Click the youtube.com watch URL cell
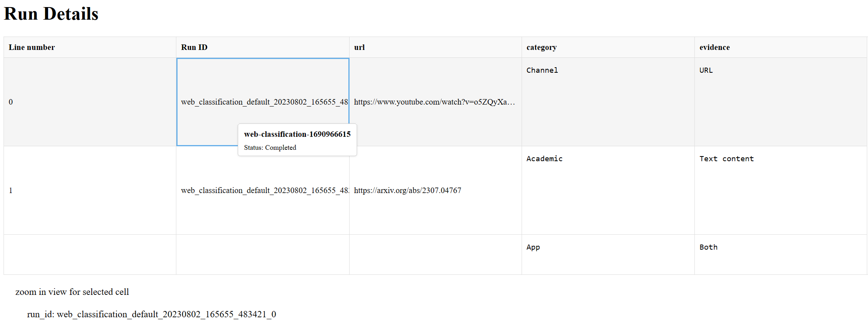 click(x=435, y=102)
